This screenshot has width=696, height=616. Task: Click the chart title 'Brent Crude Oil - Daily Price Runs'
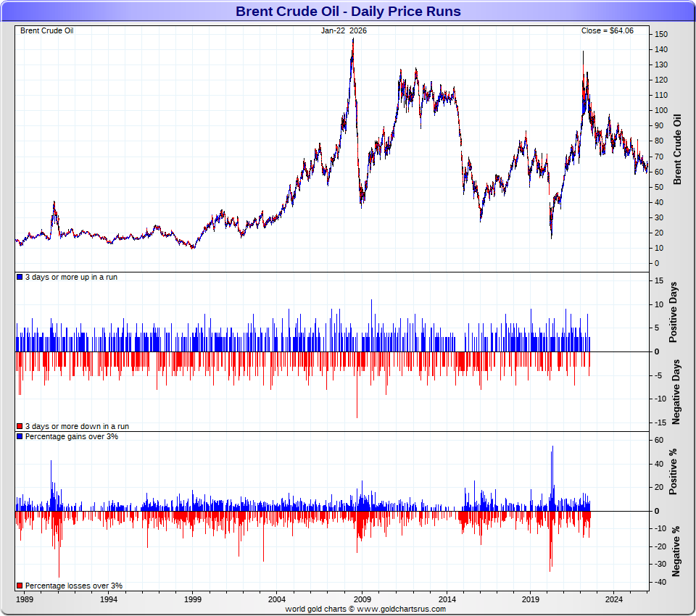click(348, 12)
